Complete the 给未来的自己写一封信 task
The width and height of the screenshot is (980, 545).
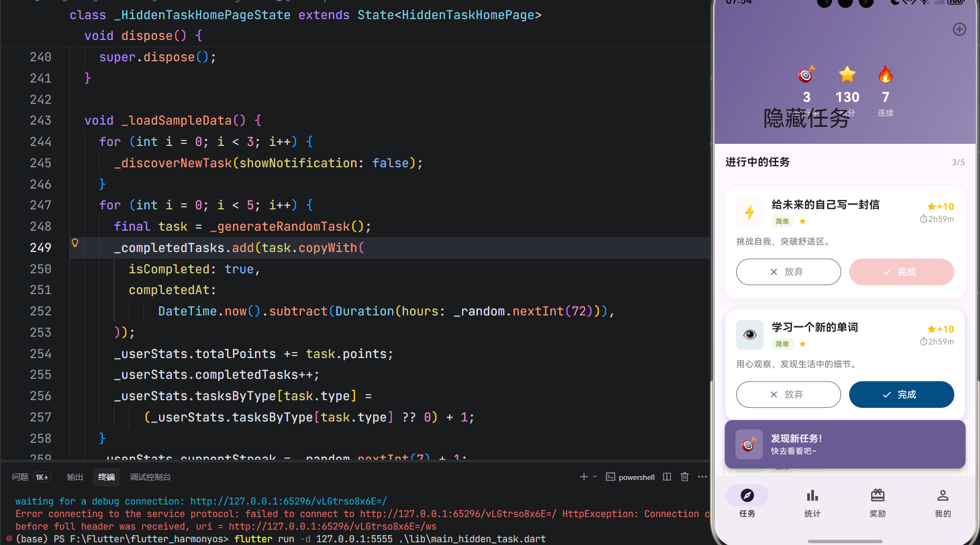tap(901, 272)
